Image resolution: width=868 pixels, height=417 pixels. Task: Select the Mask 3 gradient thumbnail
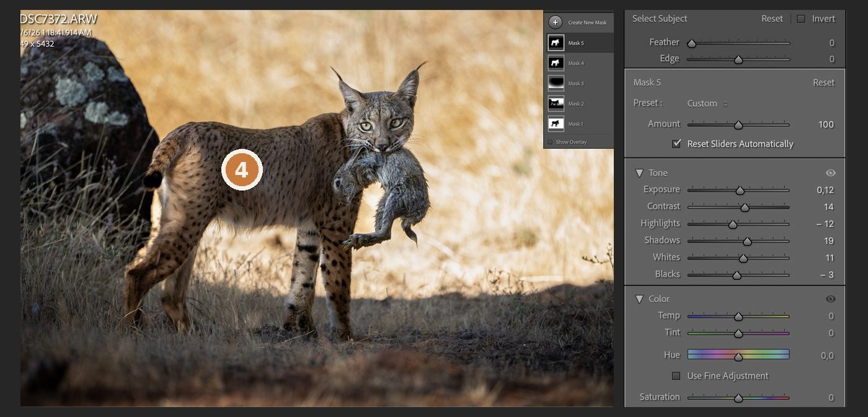click(556, 83)
